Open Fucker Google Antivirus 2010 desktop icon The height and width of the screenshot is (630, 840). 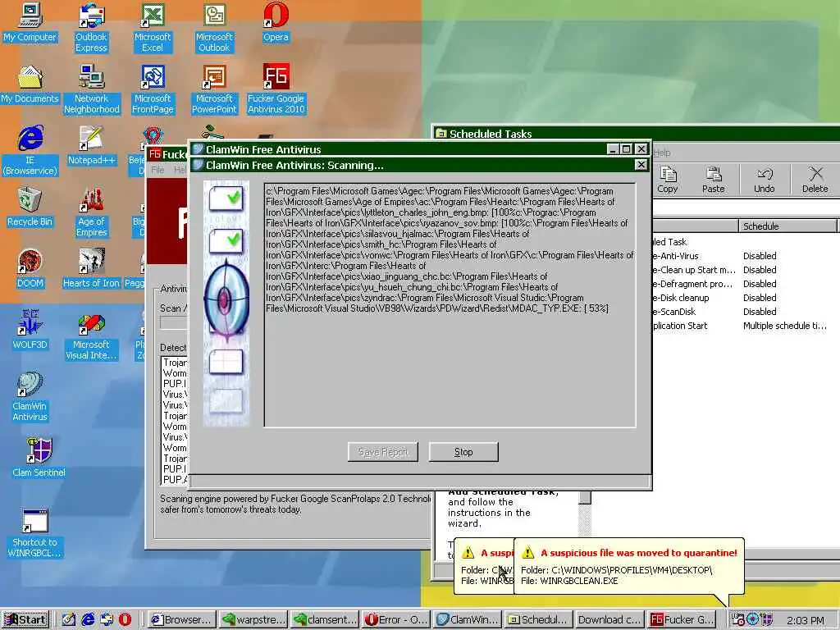(276, 89)
